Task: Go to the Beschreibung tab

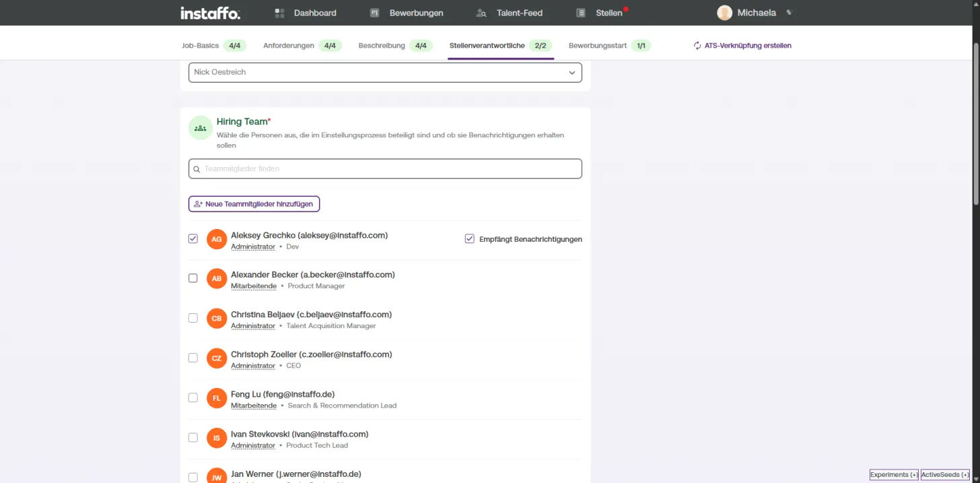Action: click(x=396, y=46)
